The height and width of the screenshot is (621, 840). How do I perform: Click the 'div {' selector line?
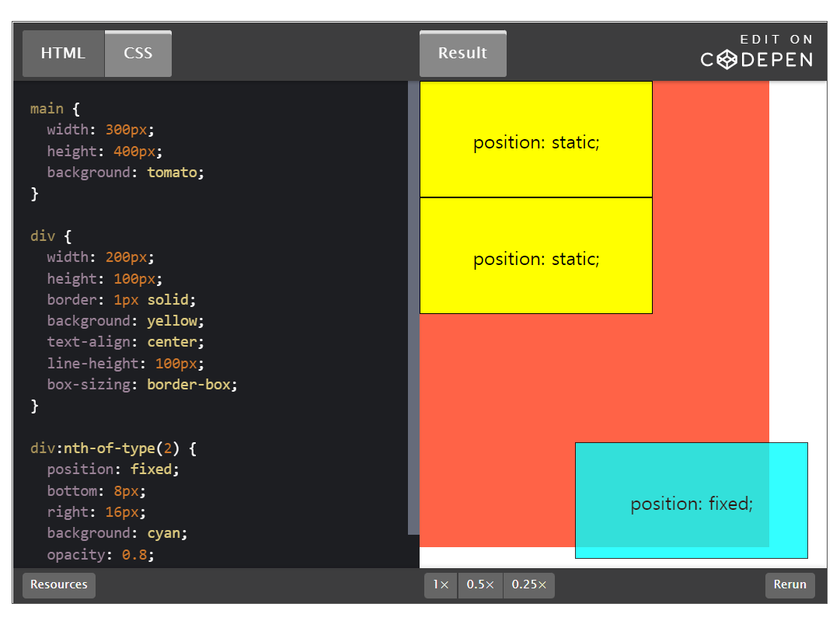click(51, 236)
